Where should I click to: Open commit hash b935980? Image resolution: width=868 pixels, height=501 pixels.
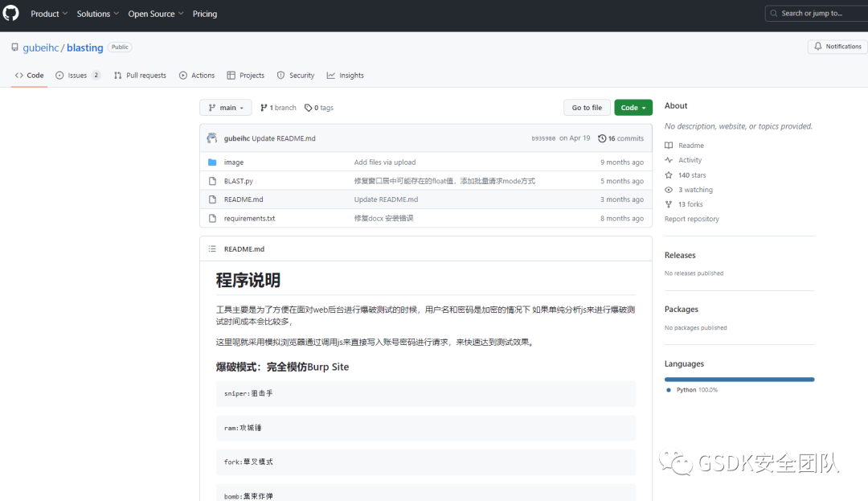click(x=543, y=138)
